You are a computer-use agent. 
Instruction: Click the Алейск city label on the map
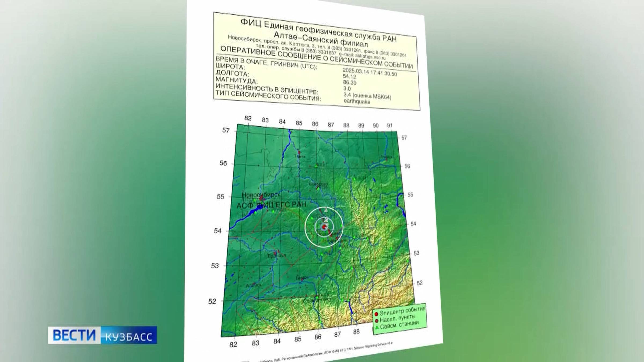(254, 285)
